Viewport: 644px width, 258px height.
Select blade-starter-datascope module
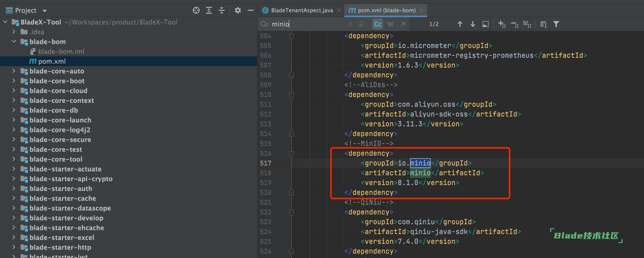point(70,208)
